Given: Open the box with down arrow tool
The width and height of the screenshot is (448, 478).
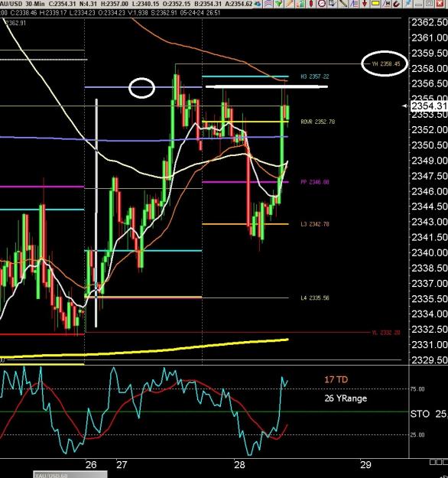Looking at the screenshot, I should (332, 3).
